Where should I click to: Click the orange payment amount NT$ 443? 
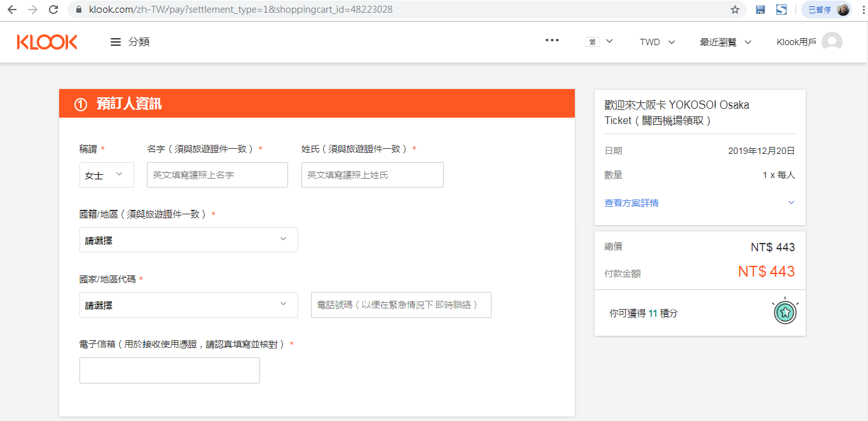click(766, 272)
